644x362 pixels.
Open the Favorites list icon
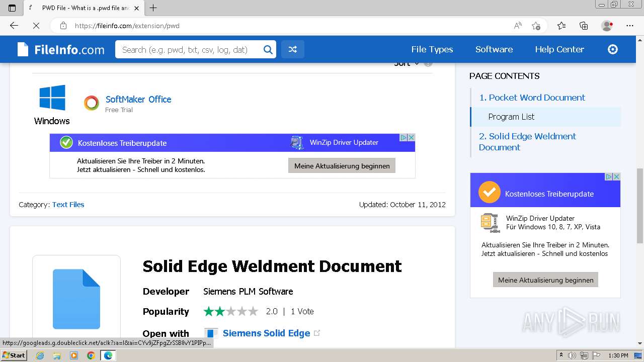(x=561, y=26)
